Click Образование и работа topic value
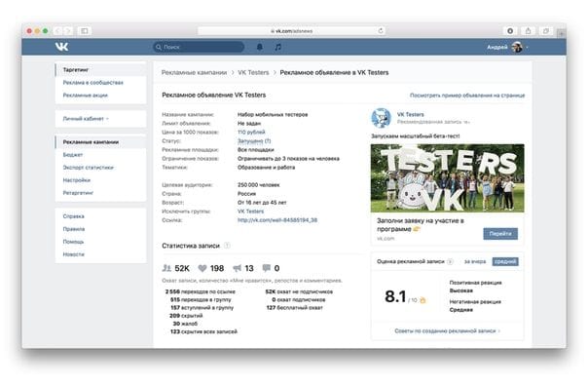 click(266, 168)
